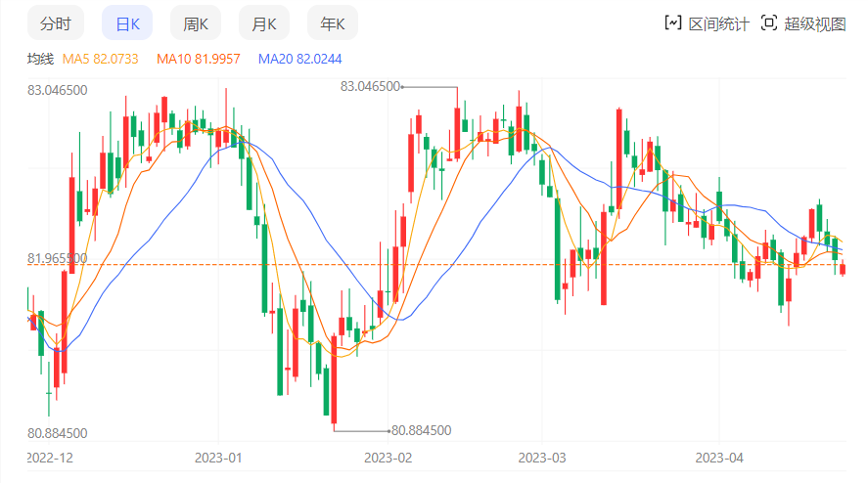Screen dimensions: 868x483
Task: Switch to 月K monthly chart
Action: tap(264, 23)
